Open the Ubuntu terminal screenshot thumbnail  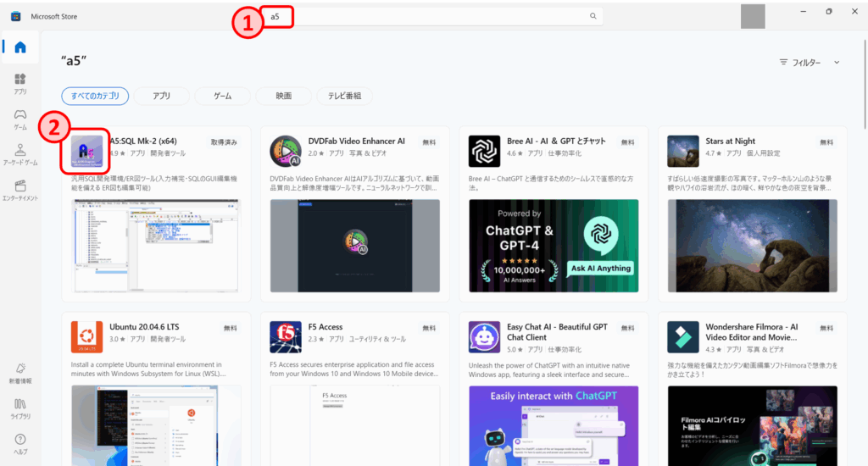(156, 425)
